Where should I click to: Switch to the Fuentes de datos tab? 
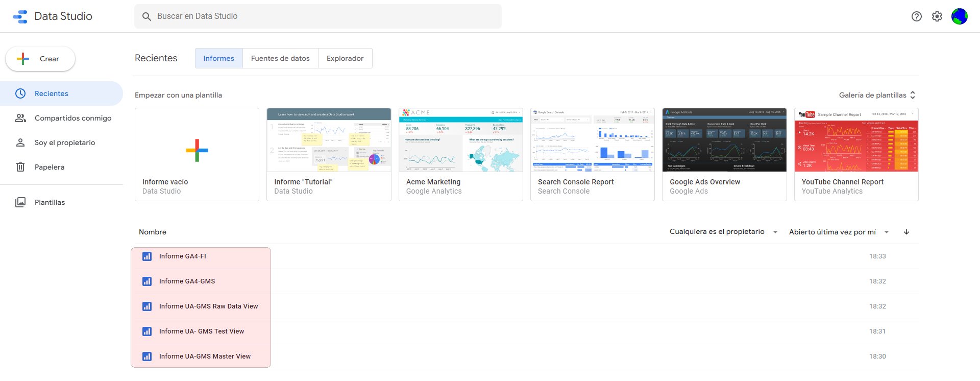280,58
